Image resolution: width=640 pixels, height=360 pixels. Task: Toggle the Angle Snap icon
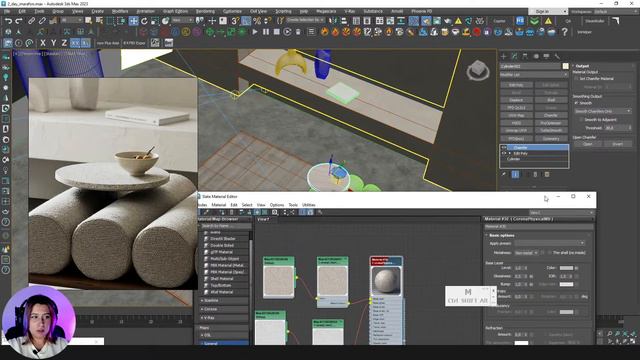tap(246, 21)
